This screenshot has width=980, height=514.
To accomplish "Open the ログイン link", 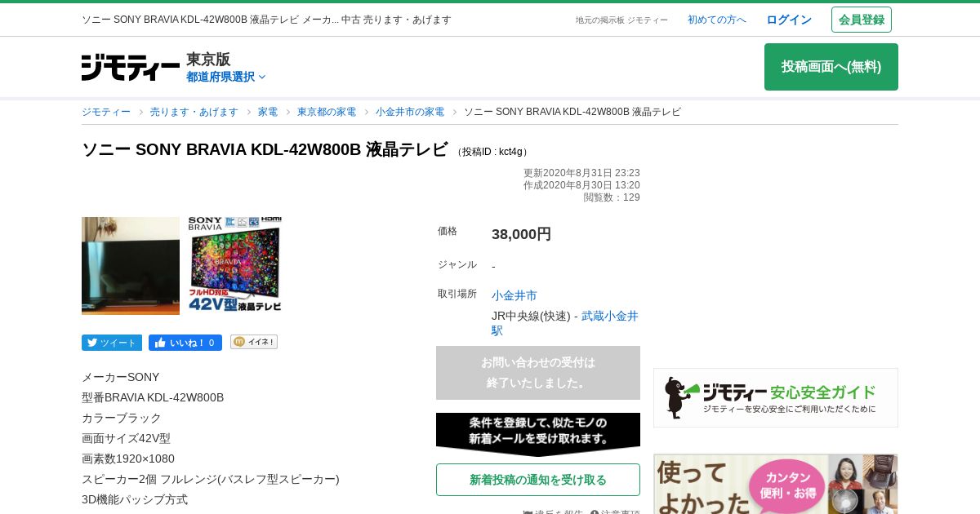I will tap(789, 20).
